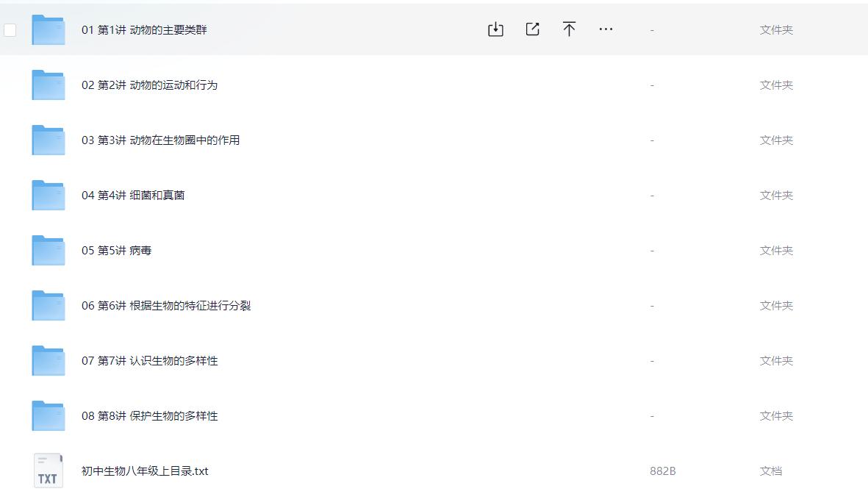This screenshot has width=868, height=497.
Task: Open 01 第1讲 动物的主要类群 link
Action: 144,30
